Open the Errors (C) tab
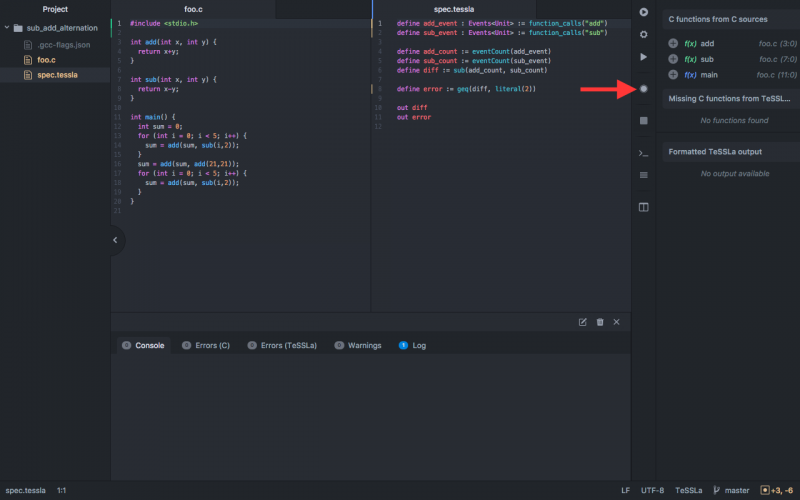This screenshot has height=500, width=800. coord(206,345)
